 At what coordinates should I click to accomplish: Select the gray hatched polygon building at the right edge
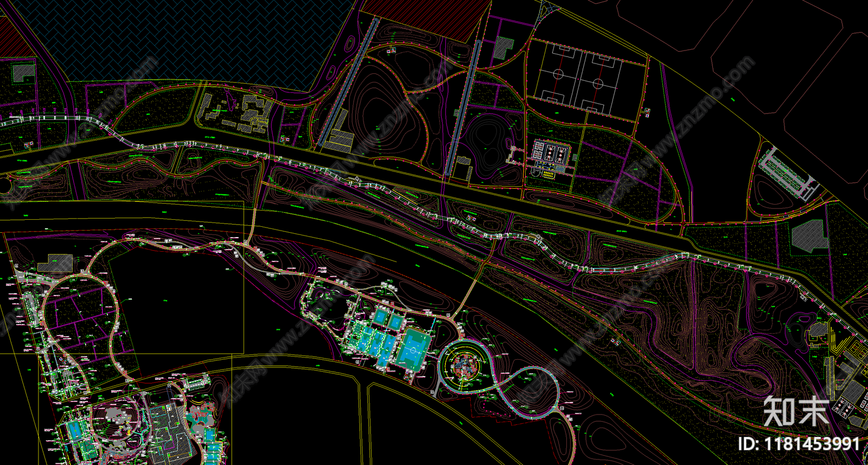[x=810, y=236]
